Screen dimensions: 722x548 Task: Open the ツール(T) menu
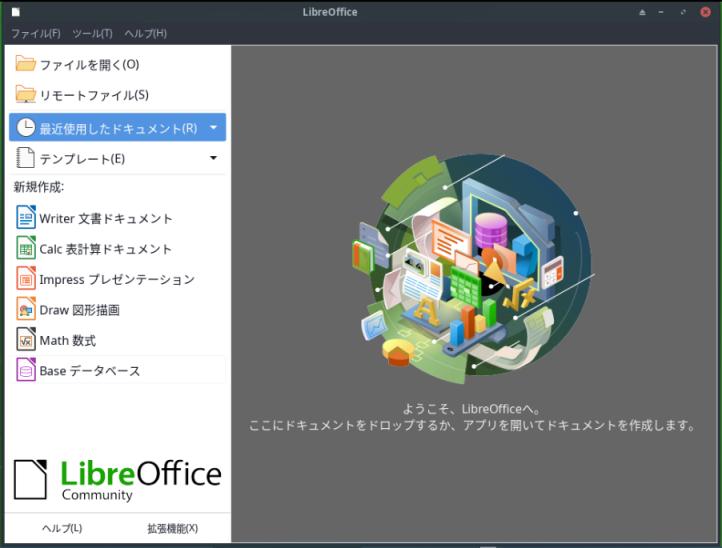[93, 33]
